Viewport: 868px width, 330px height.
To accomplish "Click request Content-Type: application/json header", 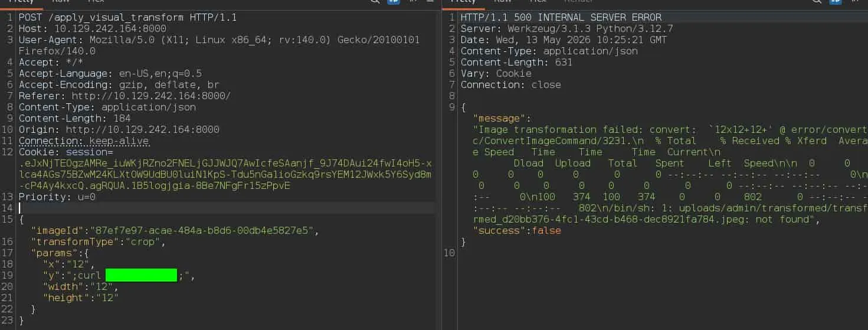I will 107,107.
